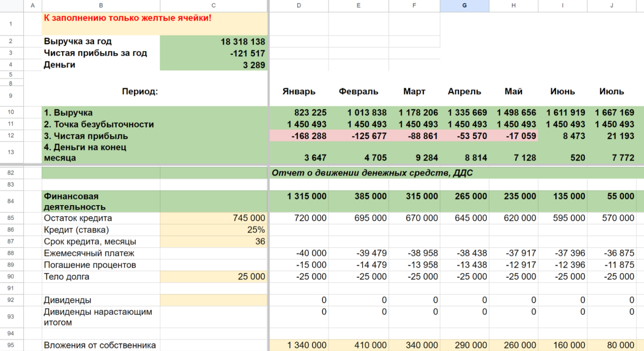Viewport: 644px width, 351px height.
Task: Select the column G header
Action: point(464,6)
